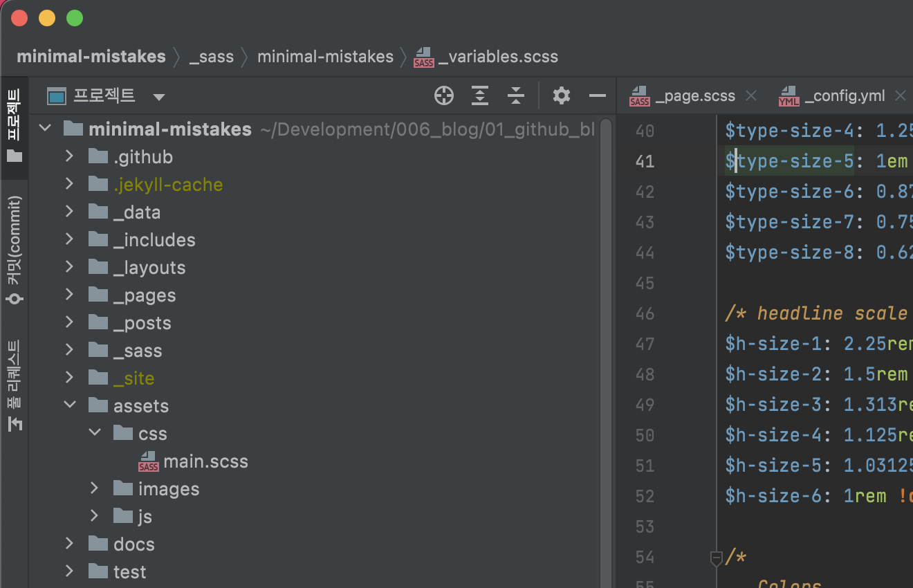Viewport: 913px width, 588px height.
Task: Click second minimal-mistakes breadcrumb segment
Action: tap(325, 57)
